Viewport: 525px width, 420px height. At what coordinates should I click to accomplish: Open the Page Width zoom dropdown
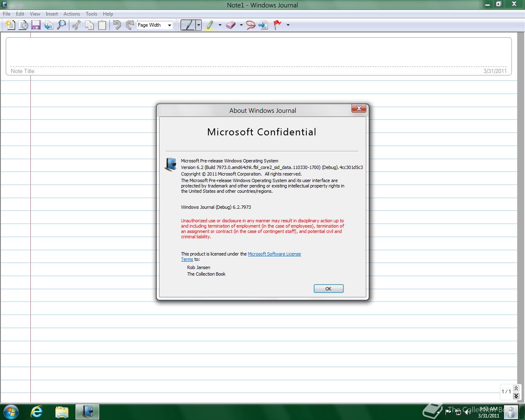click(x=169, y=25)
